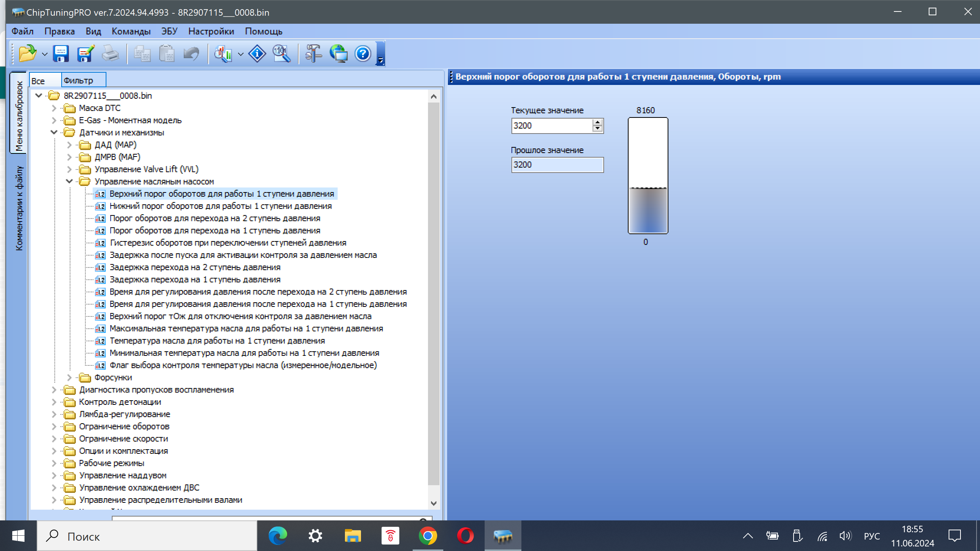The width and height of the screenshot is (980, 551).
Task: Click the compare charts magnifier icon
Action: coord(224,54)
